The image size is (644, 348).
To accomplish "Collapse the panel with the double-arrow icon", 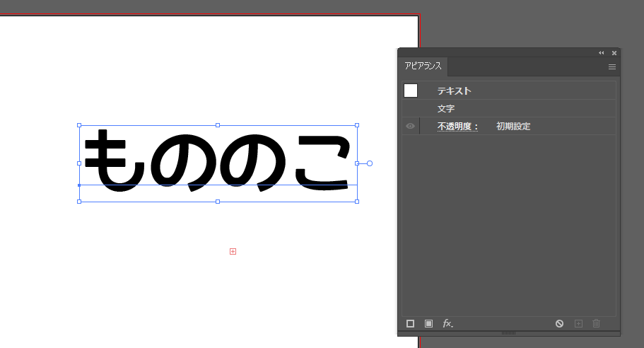I will [x=602, y=53].
